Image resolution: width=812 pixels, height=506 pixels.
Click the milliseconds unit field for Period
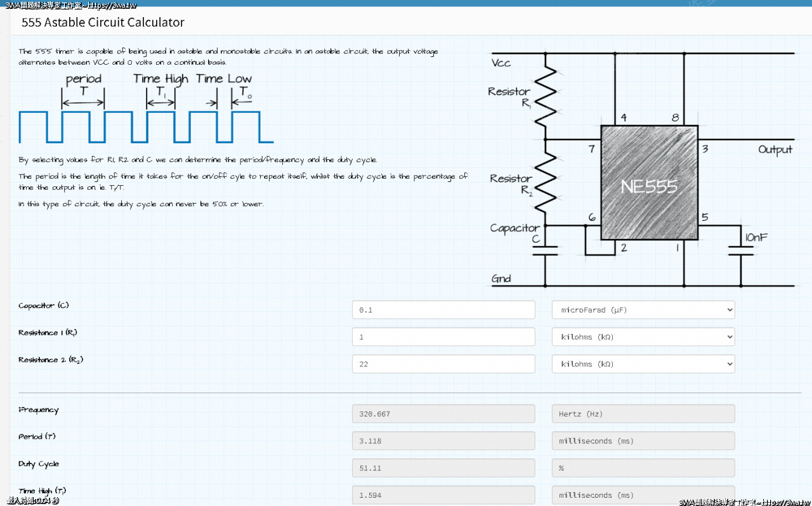(x=643, y=441)
